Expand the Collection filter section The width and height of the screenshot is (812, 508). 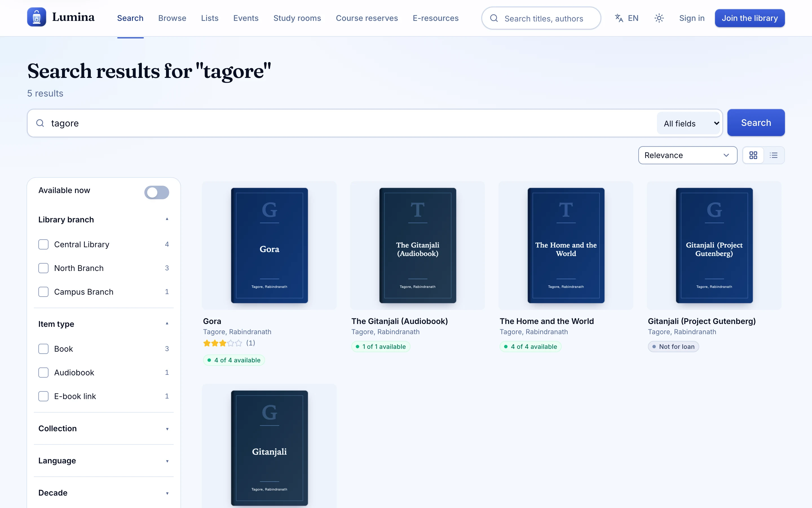click(103, 428)
